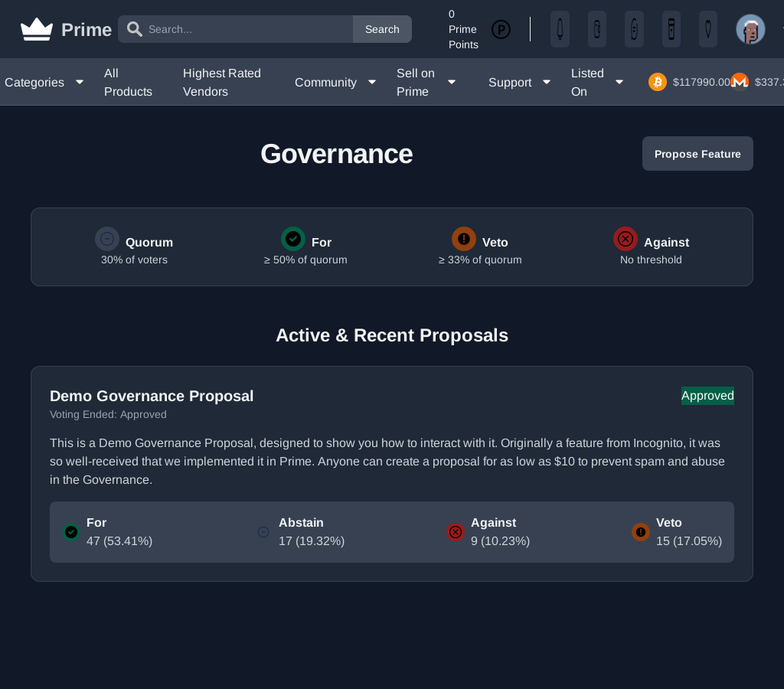Image resolution: width=784 pixels, height=689 pixels.
Task: Click the 'No threshold' text
Action: tap(651, 260)
